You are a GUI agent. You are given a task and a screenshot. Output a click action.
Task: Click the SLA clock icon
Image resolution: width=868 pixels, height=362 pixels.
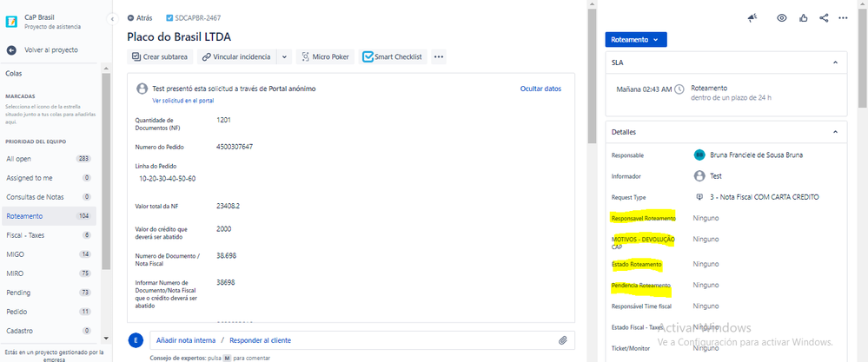(679, 89)
